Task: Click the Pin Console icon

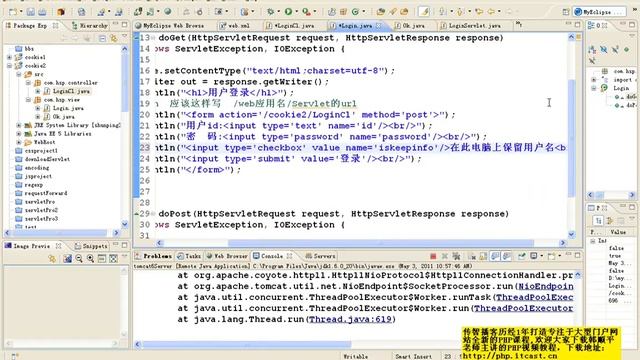Action: point(521,256)
